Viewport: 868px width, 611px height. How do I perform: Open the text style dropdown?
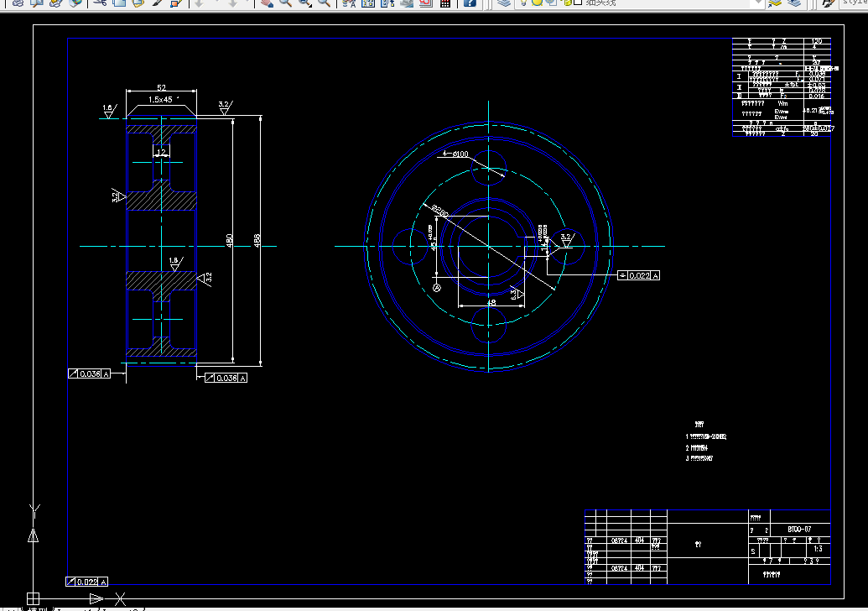(x=854, y=3)
